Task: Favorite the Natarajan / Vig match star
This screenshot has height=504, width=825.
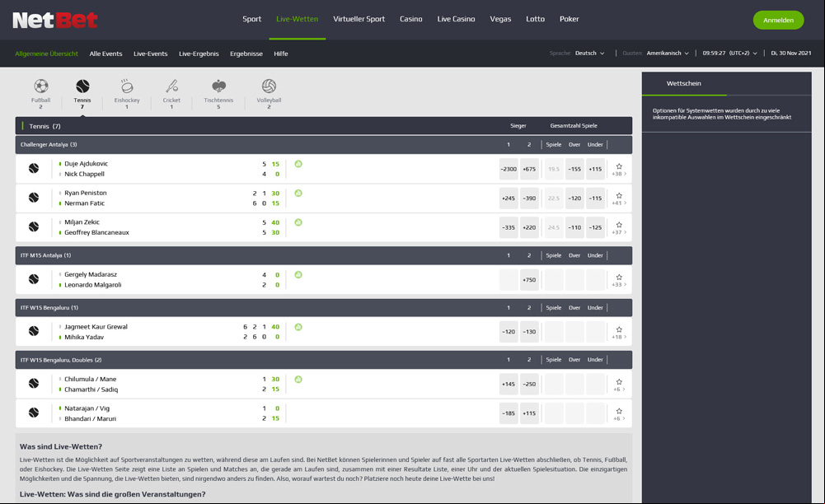Action: pyautogui.click(x=619, y=411)
